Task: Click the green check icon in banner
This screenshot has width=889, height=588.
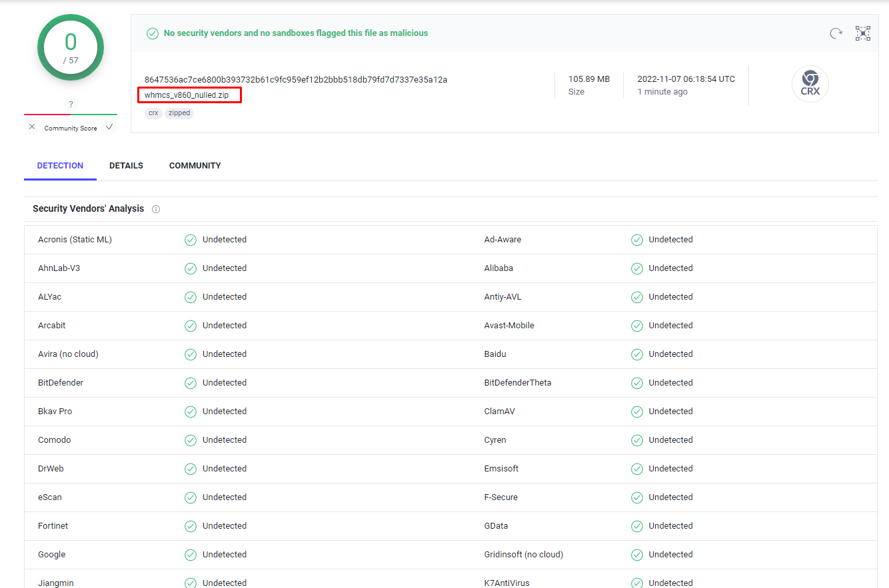Action: pyautogui.click(x=153, y=33)
